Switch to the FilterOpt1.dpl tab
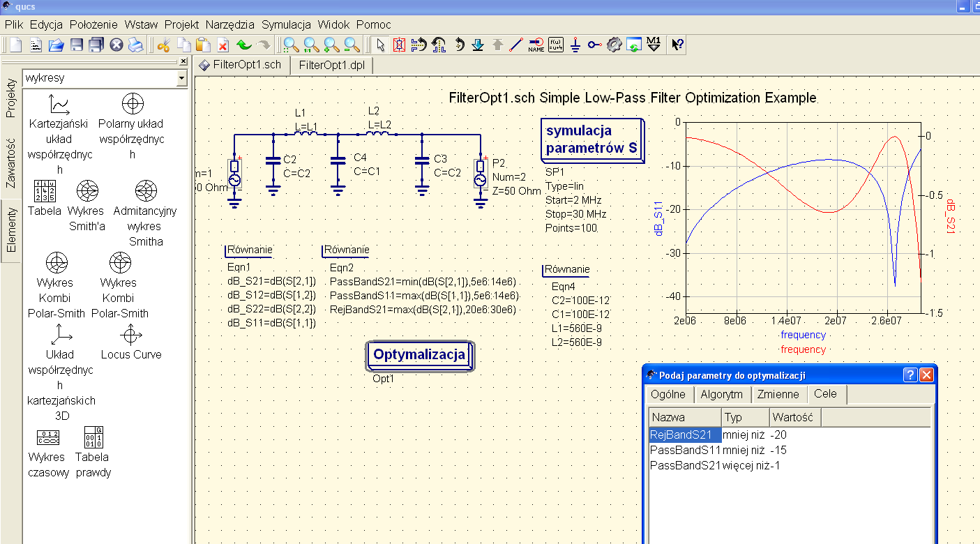 [332, 66]
